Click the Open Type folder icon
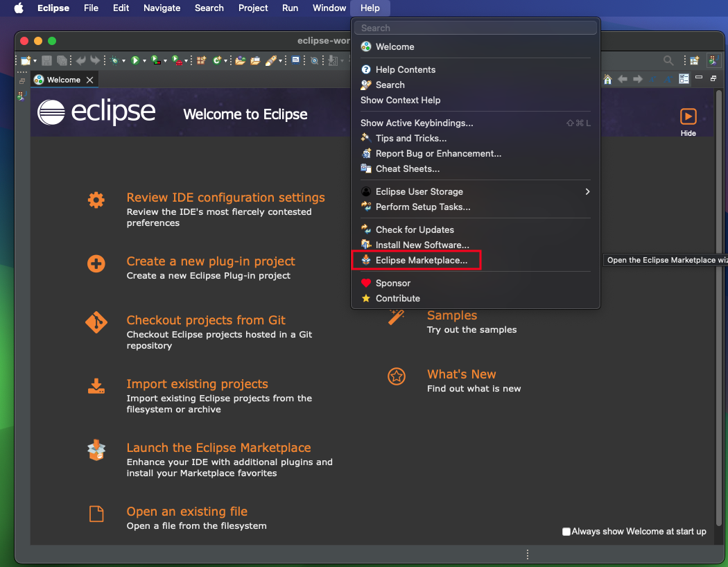 coord(240,60)
